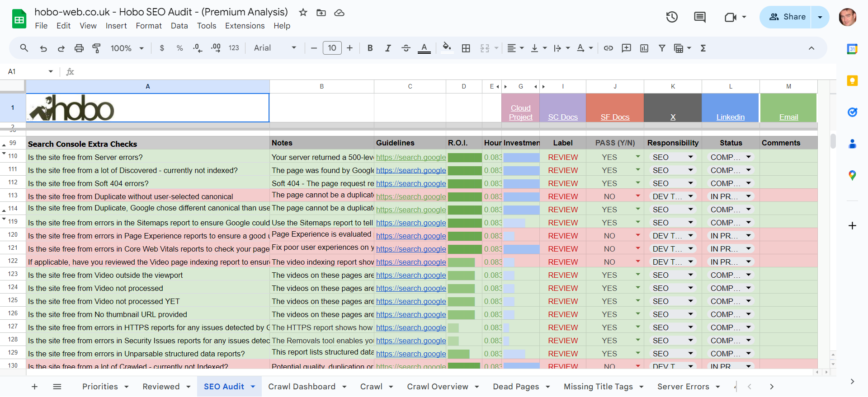The width and height of the screenshot is (868, 397).
Task: Open Arial font dropdown
Action: pyautogui.click(x=275, y=48)
